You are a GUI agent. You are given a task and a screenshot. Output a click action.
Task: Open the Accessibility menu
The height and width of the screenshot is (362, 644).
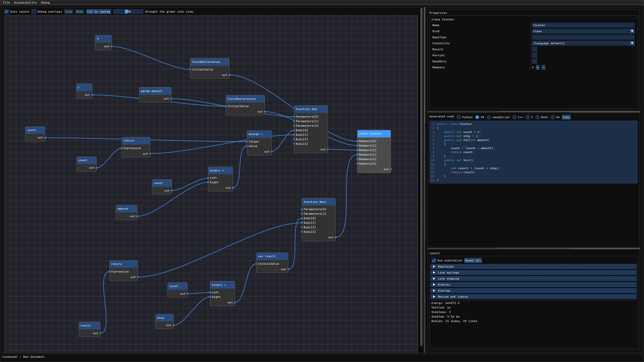coord(25,3)
